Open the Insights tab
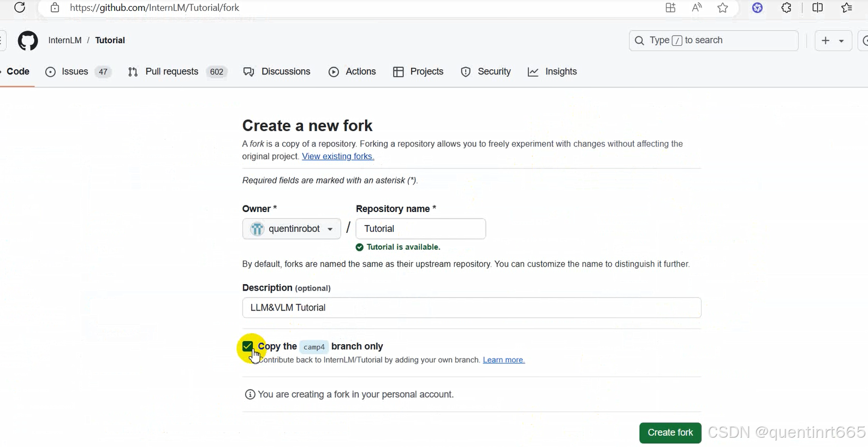Viewport: 868px width, 447px height. click(552, 72)
